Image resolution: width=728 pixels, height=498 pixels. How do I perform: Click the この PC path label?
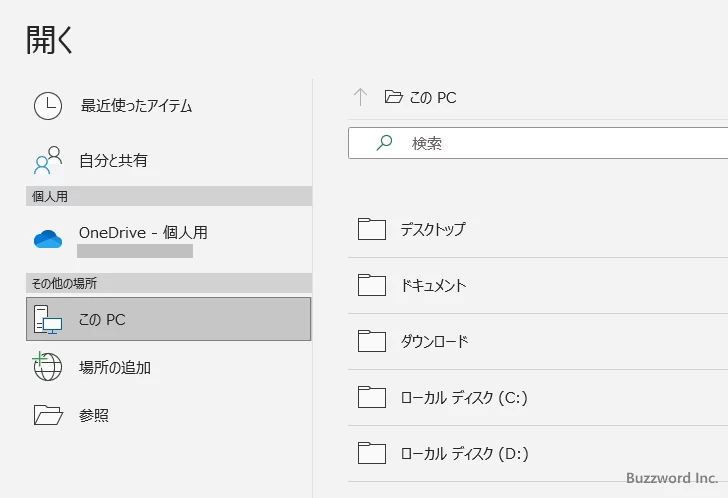tap(433, 97)
